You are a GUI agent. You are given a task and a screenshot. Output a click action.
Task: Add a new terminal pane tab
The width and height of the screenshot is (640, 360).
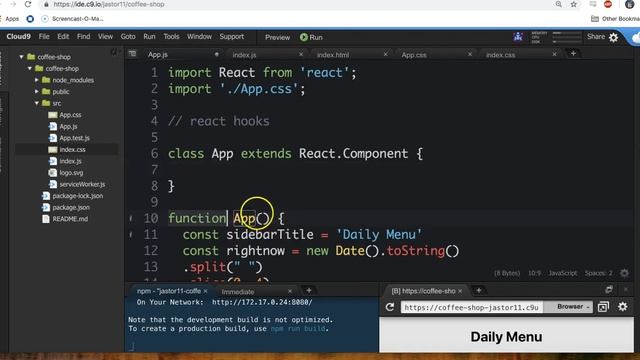309,290
